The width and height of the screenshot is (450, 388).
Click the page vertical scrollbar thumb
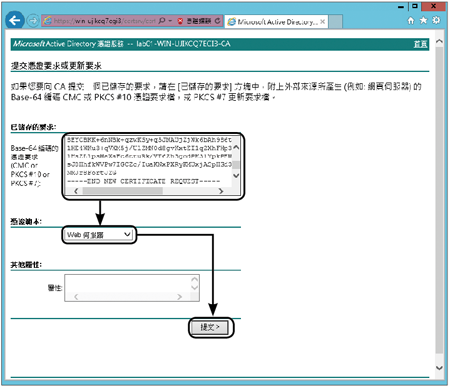coord(439,200)
